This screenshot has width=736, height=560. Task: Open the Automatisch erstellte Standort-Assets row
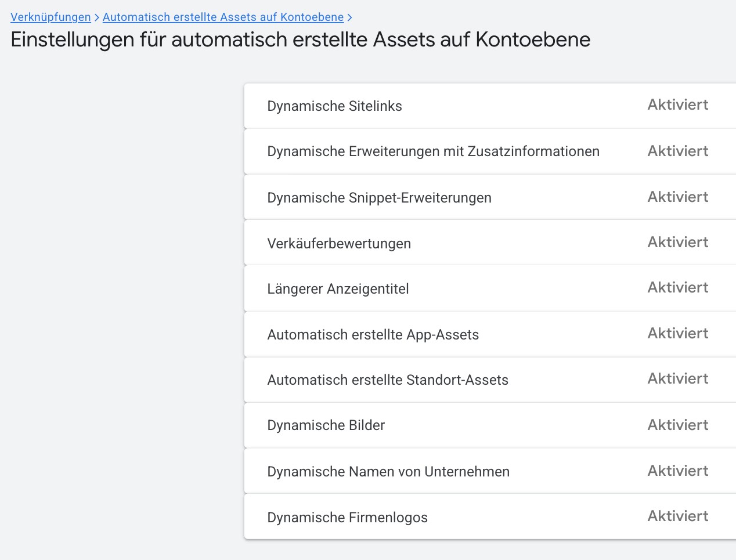(388, 380)
